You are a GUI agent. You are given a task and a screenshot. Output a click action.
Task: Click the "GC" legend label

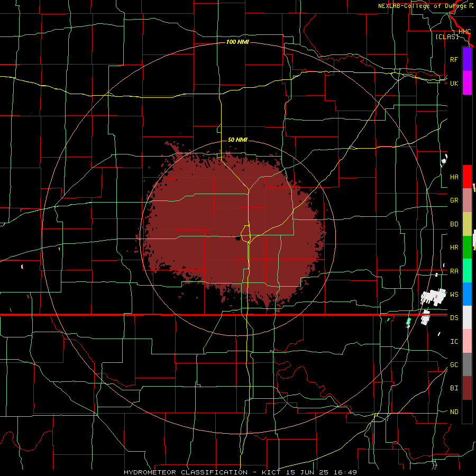click(x=454, y=365)
